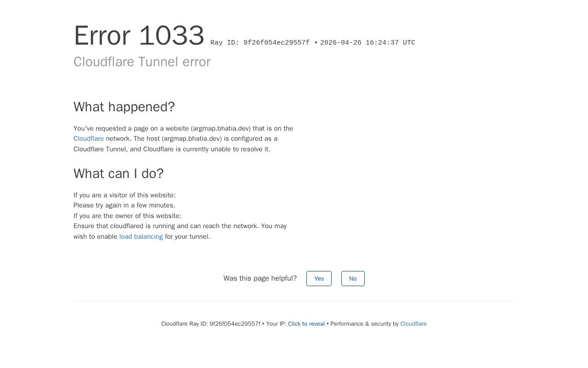Viewport: 588px width, 368px height.
Task: Click the What happened? heading
Action: point(124,107)
